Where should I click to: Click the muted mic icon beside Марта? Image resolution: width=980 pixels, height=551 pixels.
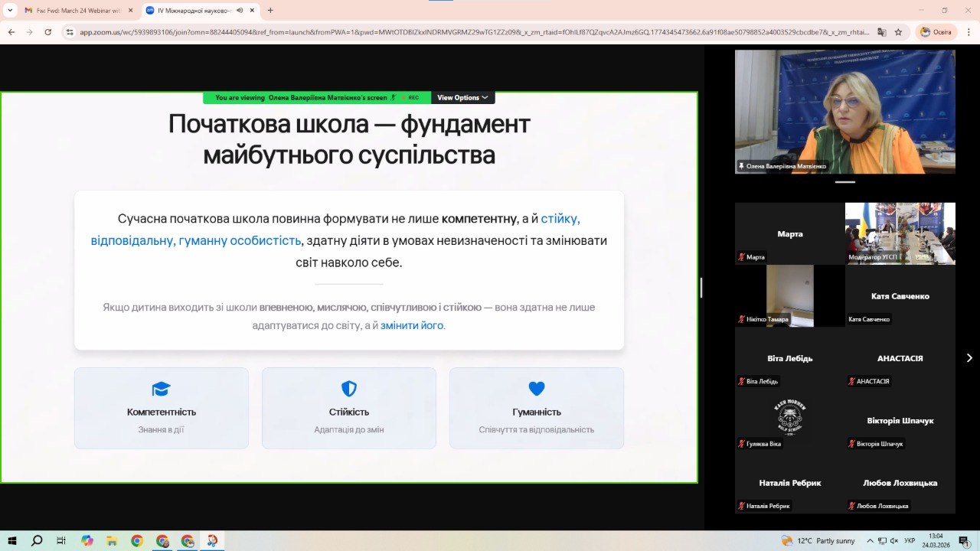click(740, 258)
